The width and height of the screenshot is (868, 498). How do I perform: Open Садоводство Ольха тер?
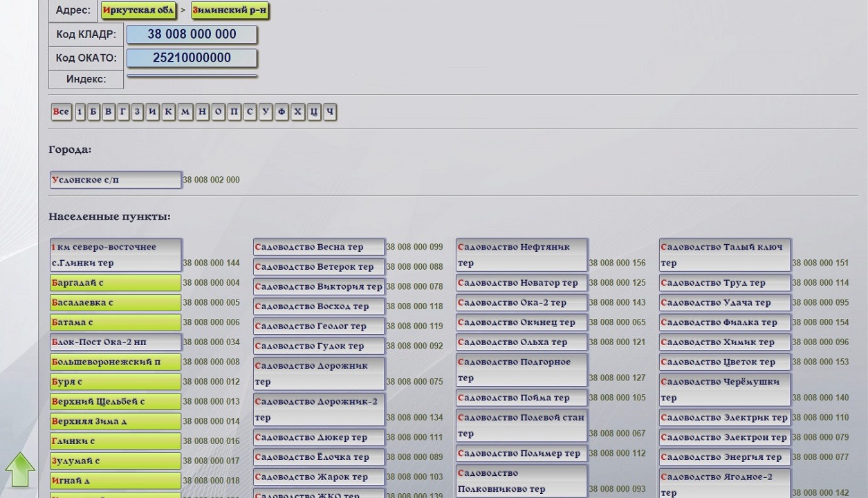pyautogui.click(x=521, y=342)
